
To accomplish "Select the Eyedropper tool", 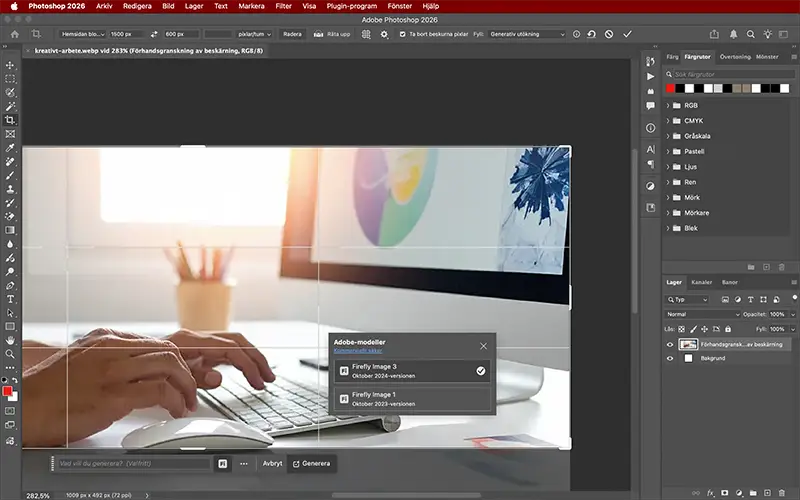I will 10,148.
